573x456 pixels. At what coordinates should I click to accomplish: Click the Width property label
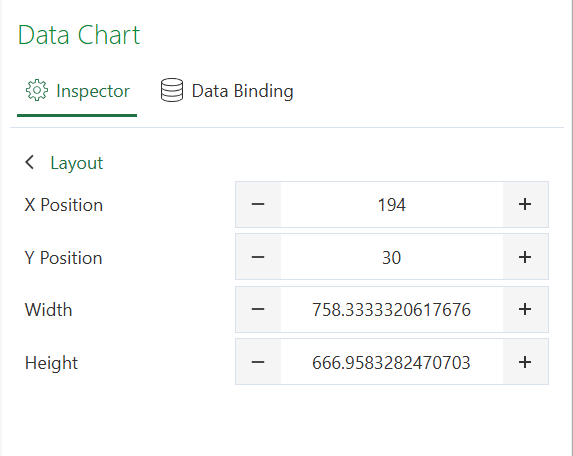click(x=49, y=310)
